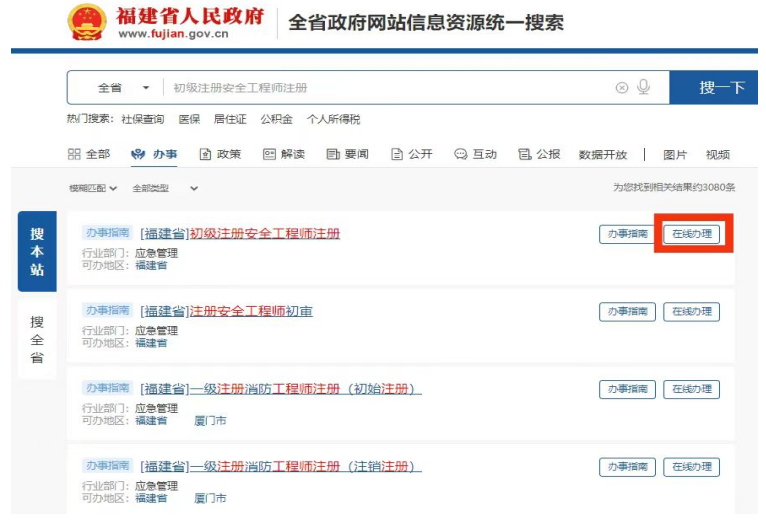Click 在线办理 button for 初级注册安全工程师注册
This screenshot has width=766, height=523.
coord(691,234)
